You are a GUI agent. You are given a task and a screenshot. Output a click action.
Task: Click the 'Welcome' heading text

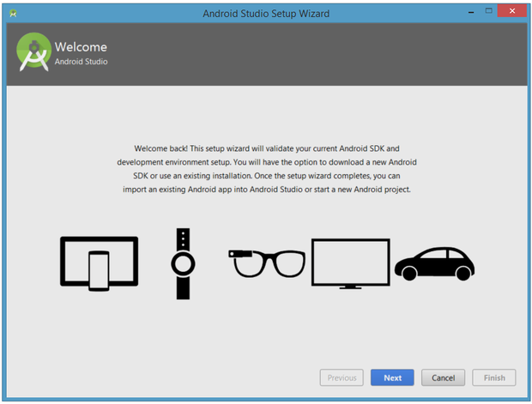(x=81, y=46)
